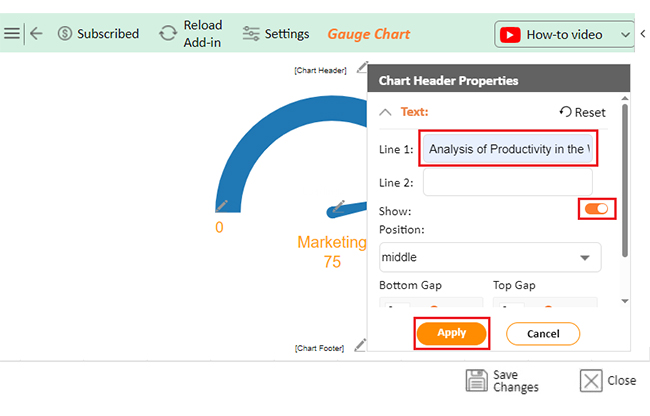Image resolution: width=650 pixels, height=416 pixels.
Task: Click Reset in Text section
Action: [582, 112]
